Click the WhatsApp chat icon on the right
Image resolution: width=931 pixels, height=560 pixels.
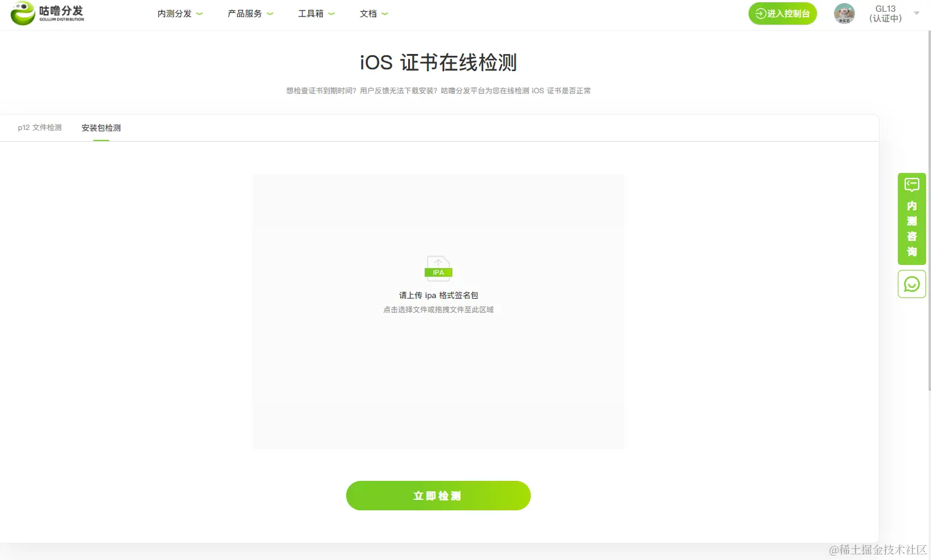pos(911,283)
